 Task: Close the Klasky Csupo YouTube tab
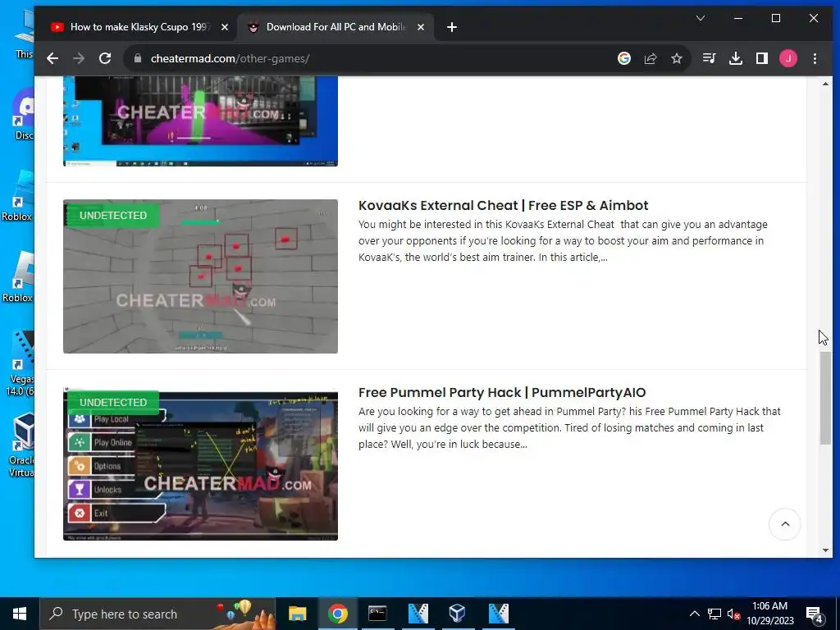click(x=225, y=27)
